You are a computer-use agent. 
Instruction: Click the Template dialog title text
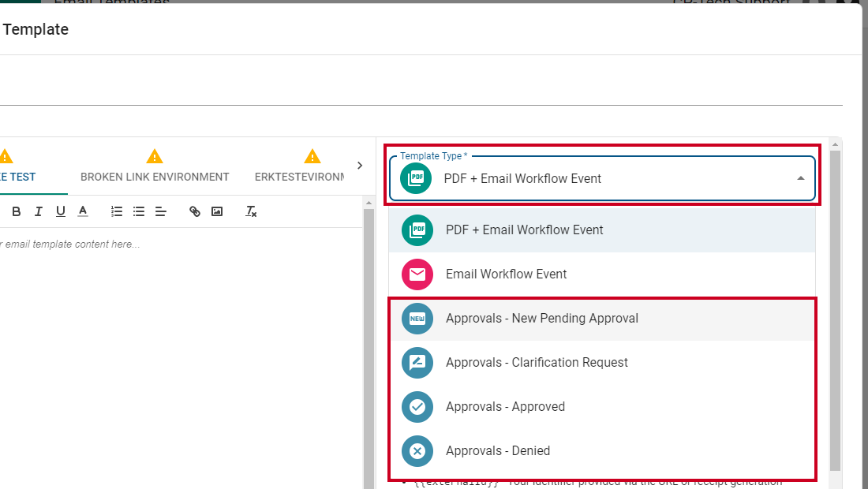click(x=36, y=29)
